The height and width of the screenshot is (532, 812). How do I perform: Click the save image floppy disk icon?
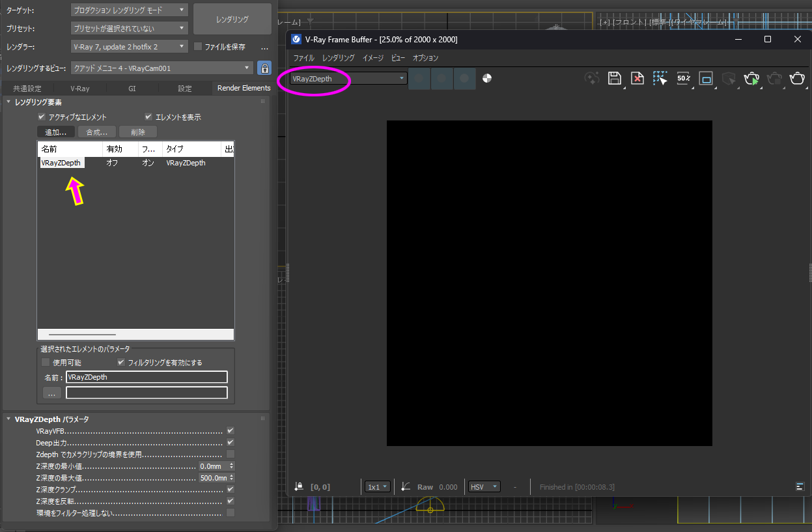point(614,79)
